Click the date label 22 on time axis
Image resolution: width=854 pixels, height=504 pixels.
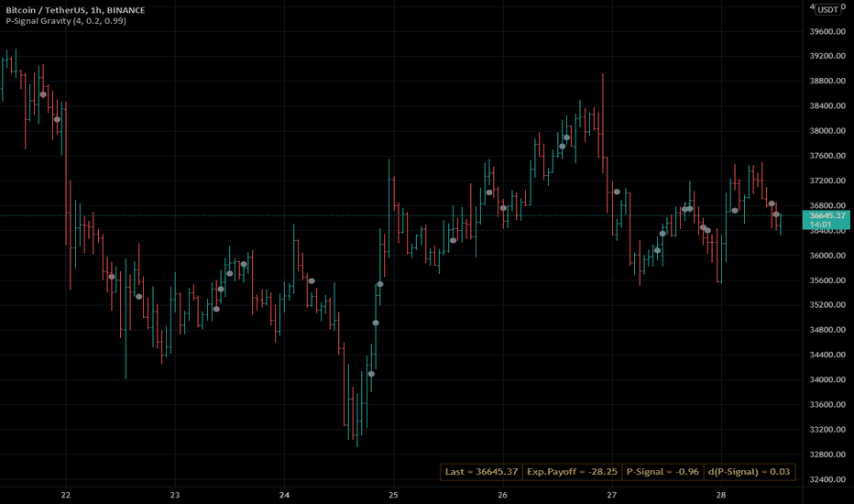tap(66, 495)
